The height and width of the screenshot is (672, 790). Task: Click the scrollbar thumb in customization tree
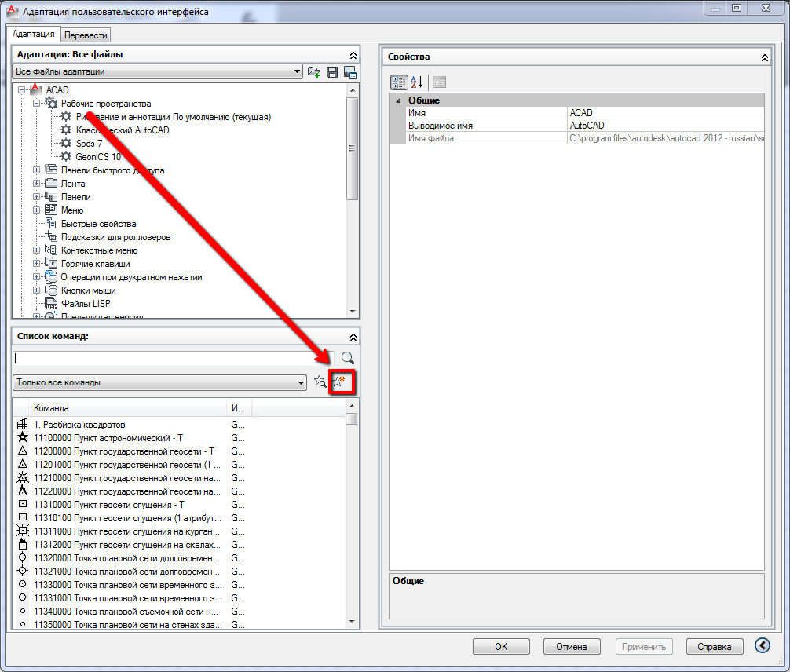[x=352, y=148]
